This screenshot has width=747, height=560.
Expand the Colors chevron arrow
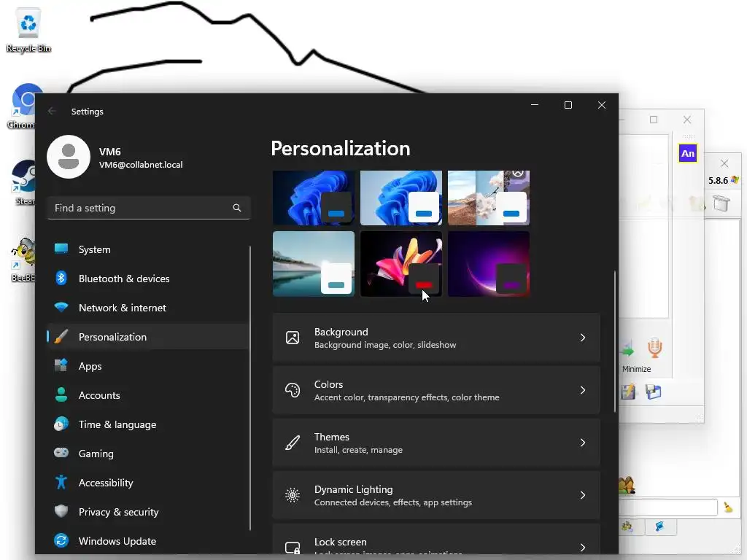tap(583, 390)
